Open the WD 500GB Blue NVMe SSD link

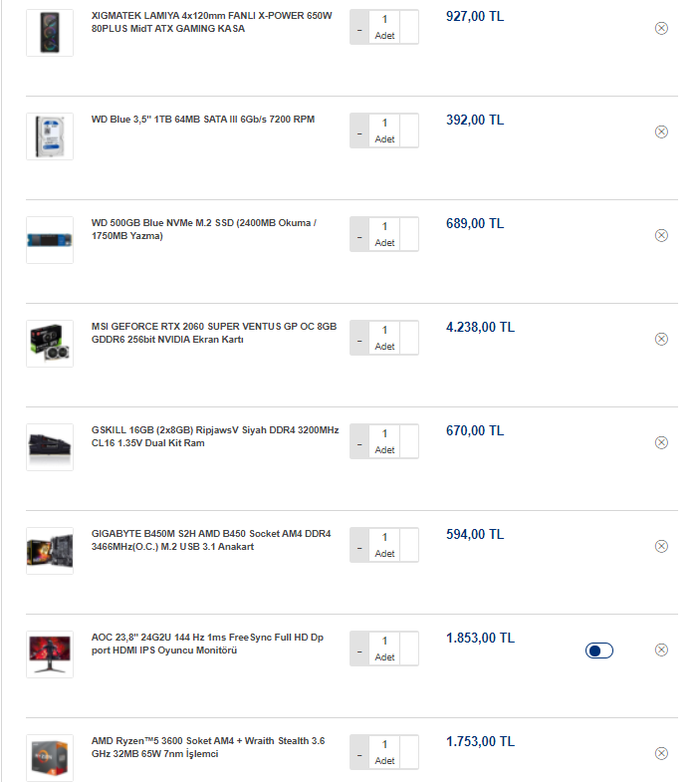point(203,229)
